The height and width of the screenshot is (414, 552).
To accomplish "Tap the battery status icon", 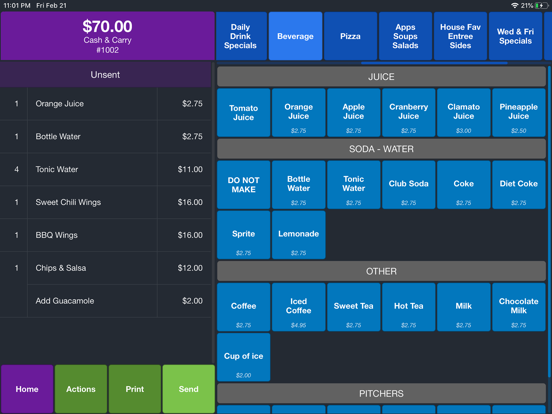I will click(541, 5).
